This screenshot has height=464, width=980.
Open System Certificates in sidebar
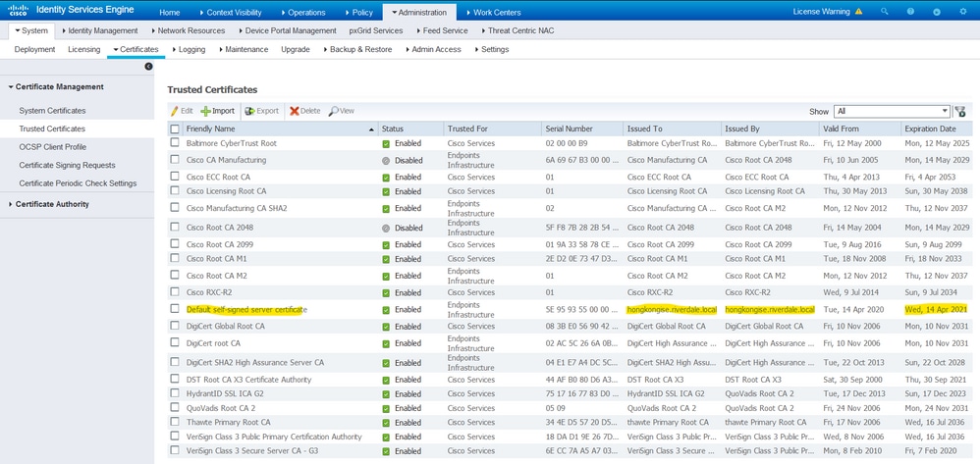pyautogui.click(x=52, y=111)
